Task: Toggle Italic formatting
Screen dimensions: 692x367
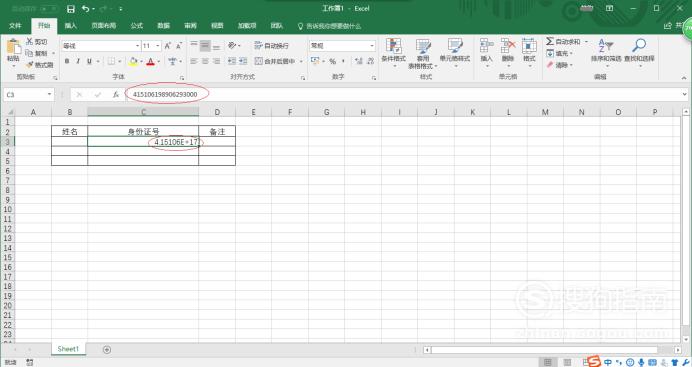Action: 78,61
